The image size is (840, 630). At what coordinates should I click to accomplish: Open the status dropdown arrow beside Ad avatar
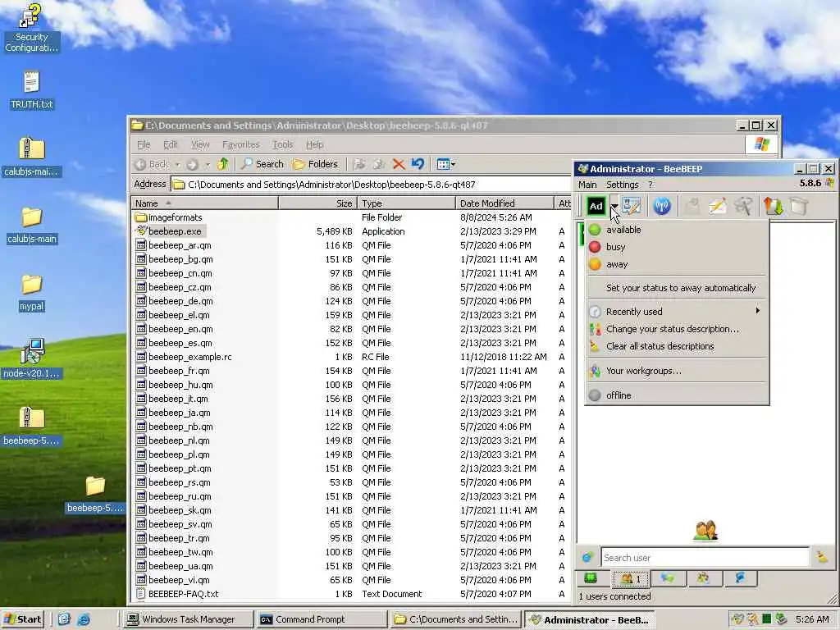[x=614, y=206]
